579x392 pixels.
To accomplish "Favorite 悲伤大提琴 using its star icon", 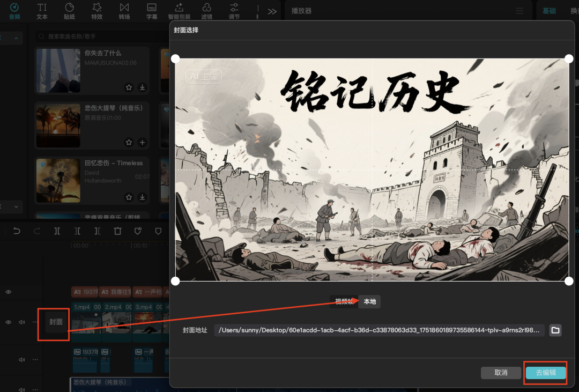I will 129,143.
